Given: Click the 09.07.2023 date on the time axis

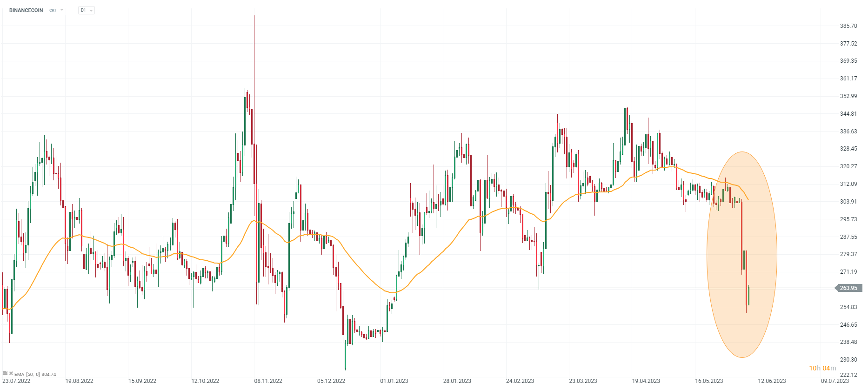Looking at the screenshot, I should click(835, 381).
